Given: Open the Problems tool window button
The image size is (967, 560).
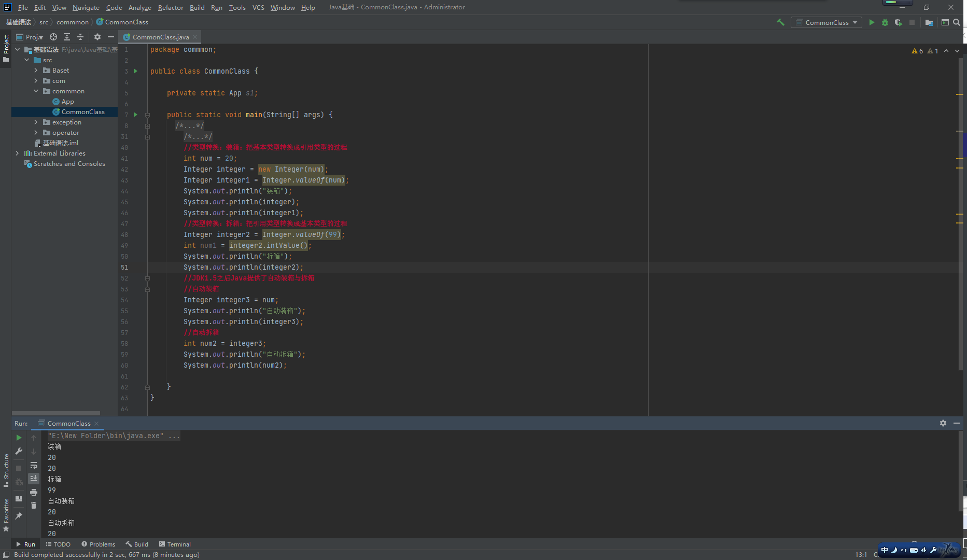Looking at the screenshot, I should [98, 544].
